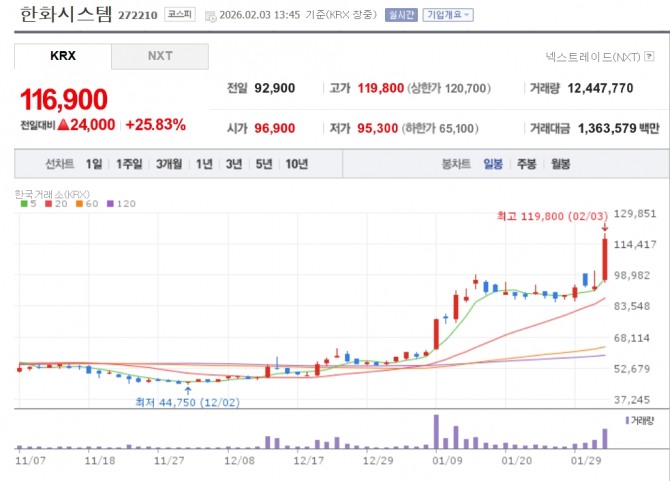The image size is (670, 481).
Task: Select the 1년 line chart period
Action: [204, 164]
